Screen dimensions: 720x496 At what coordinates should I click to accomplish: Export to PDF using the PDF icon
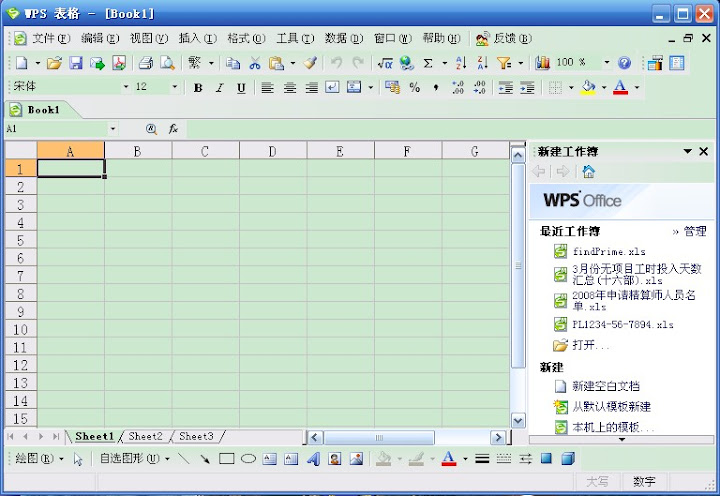coord(119,63)
